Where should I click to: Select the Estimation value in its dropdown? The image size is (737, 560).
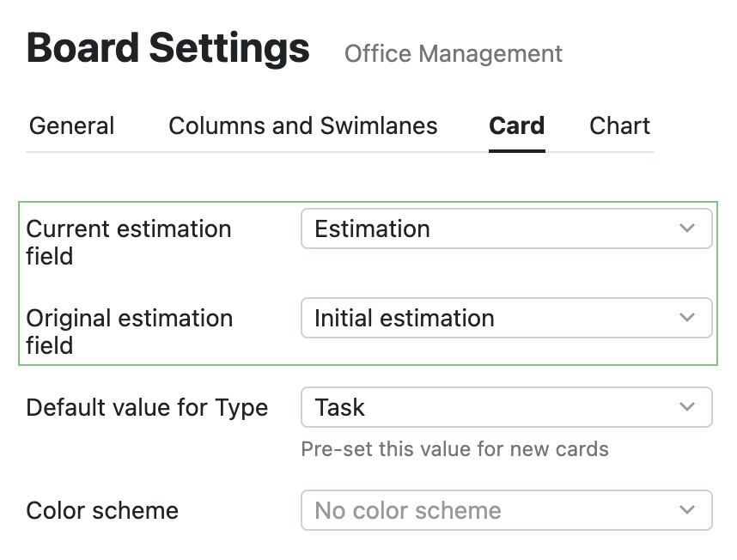click(373, 228)
